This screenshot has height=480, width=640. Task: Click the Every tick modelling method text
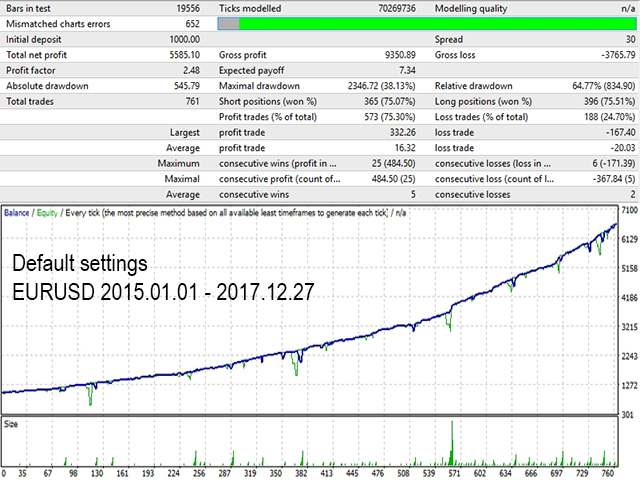tap(227, 213)
